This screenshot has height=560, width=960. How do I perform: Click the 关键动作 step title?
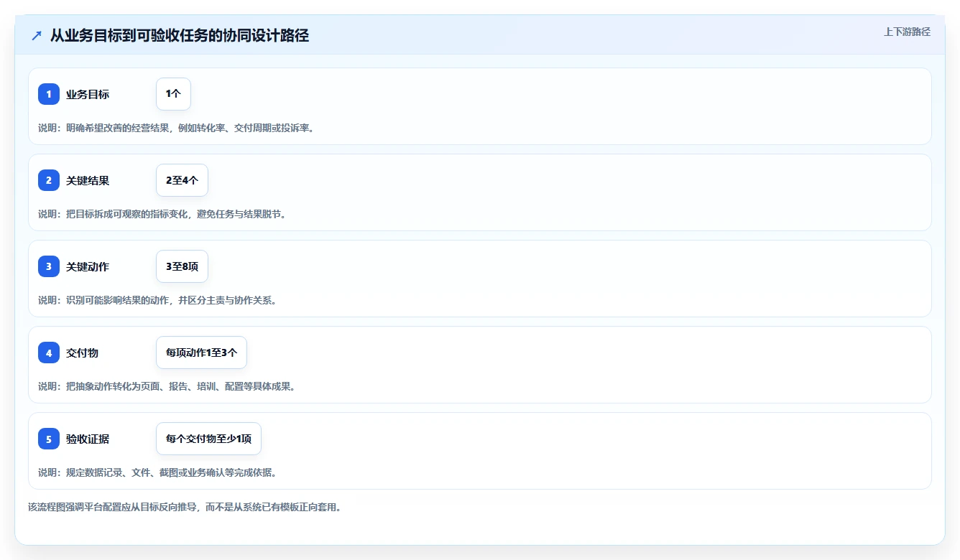click(88, 266)
